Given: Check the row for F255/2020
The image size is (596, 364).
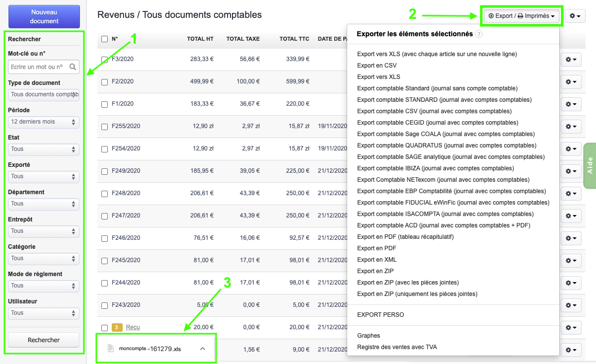Looking at the screenshot, I should [x=104, y=126].
